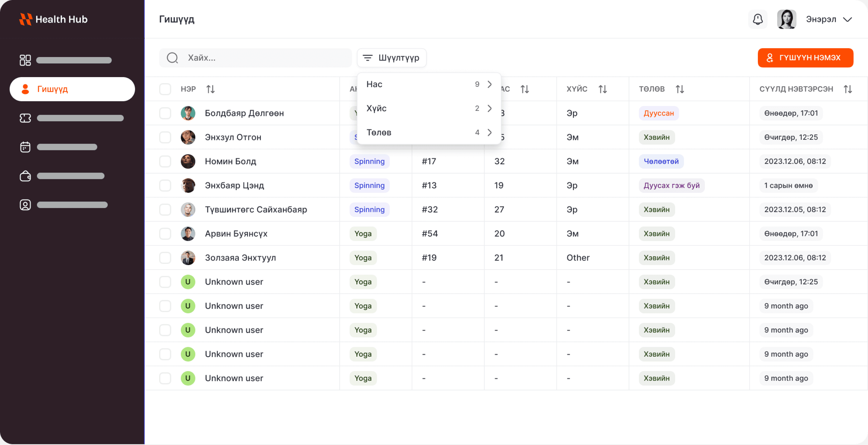Click the Энэрэл profile avatar

coord(786,19)
